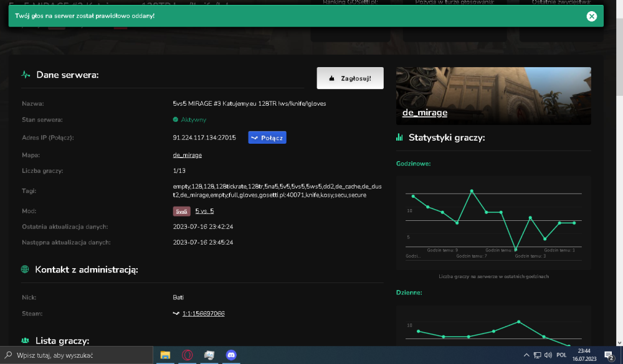Click the player count 1/13

[179, 170]
